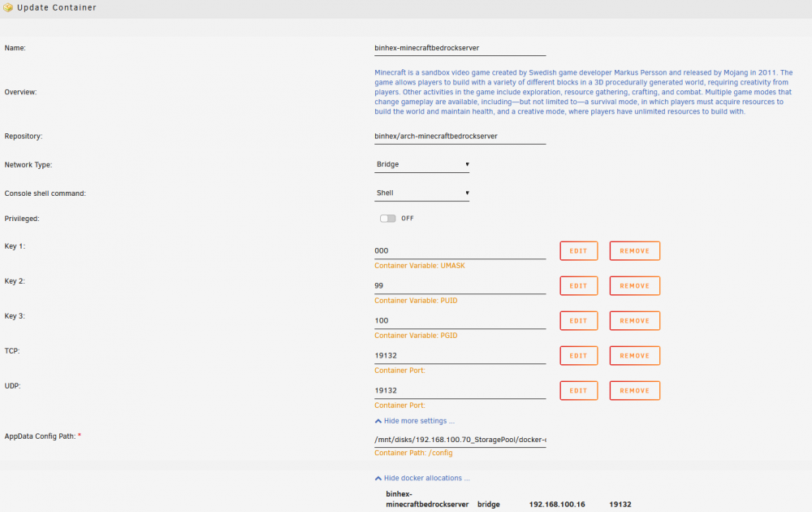Click the Name input field
Viewport: 812px width, 512px height.
(x=460, y=48)
